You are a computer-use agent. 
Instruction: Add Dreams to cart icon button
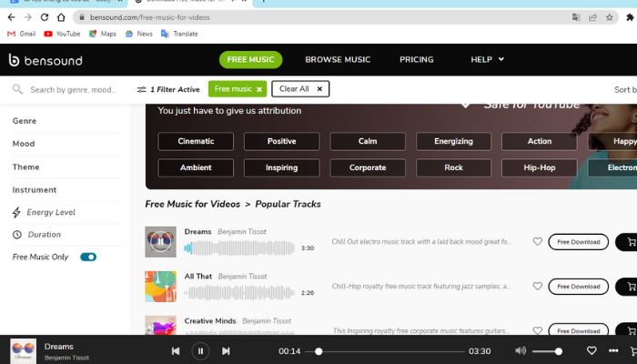pyautogui.click(x=628, y=242)
